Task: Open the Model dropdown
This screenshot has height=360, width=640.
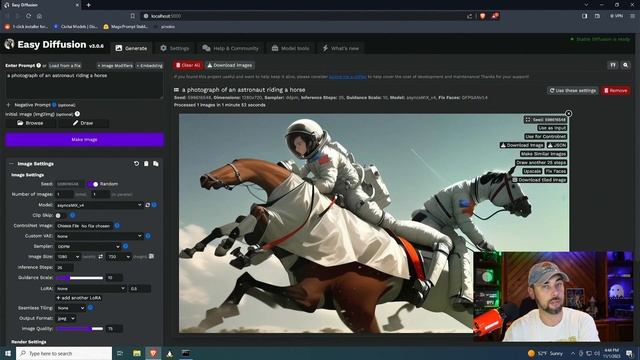Action: click(x=99, y=205)
